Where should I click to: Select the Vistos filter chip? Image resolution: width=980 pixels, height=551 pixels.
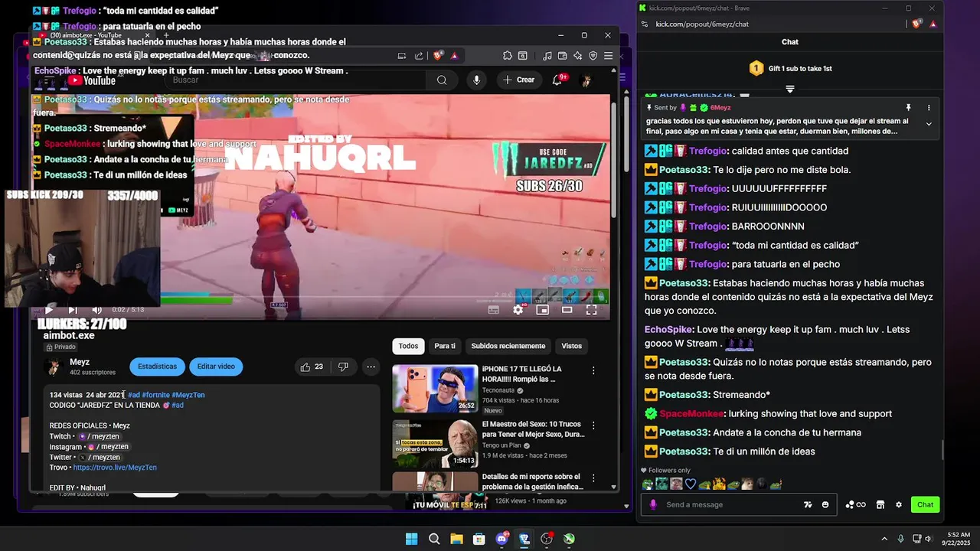(572, 346)
